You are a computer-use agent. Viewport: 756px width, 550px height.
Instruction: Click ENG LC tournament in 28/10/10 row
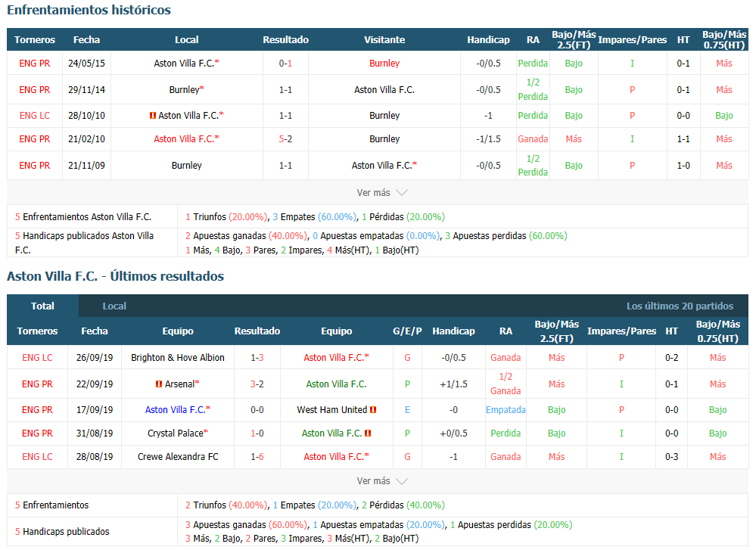(x=35, y=116)
